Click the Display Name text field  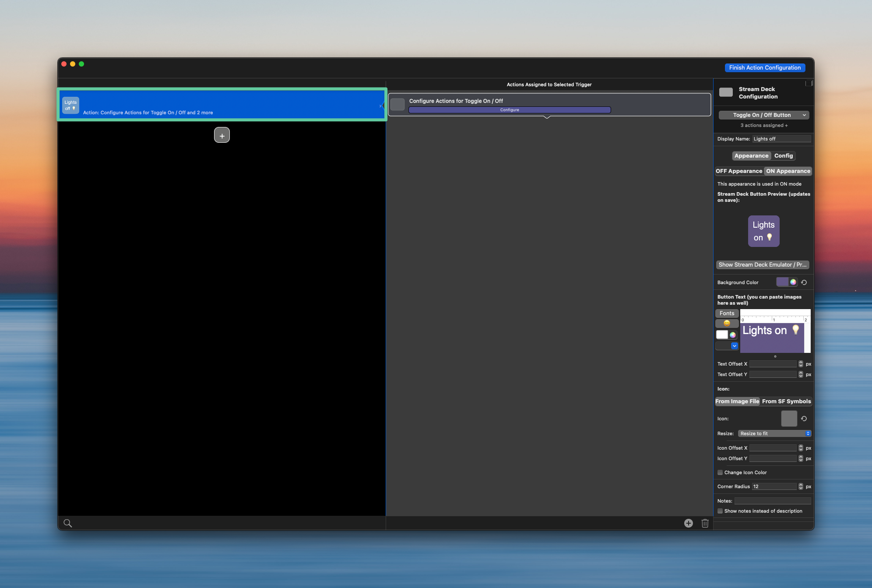tap(781, 139)
